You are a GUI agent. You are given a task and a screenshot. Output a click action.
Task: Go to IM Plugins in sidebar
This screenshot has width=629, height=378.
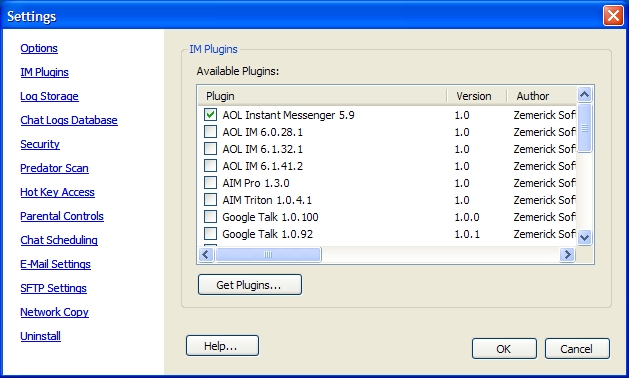click(45, 72)
